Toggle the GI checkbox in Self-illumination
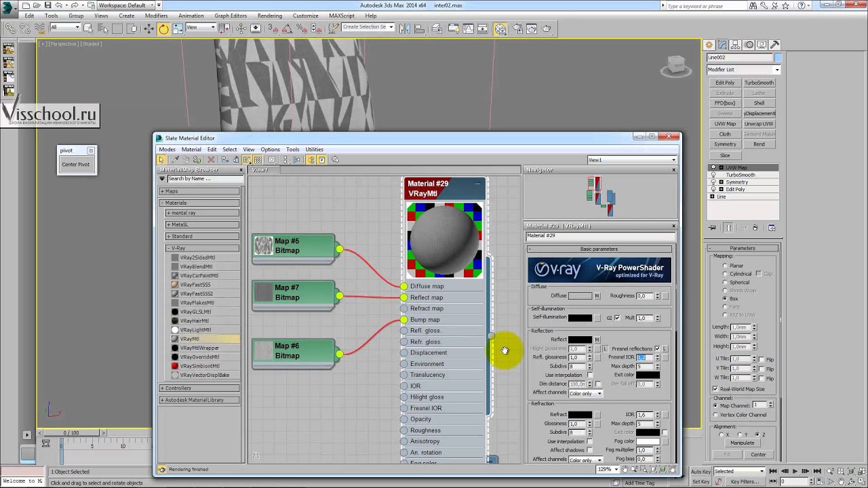 pyautogui.click(x=616, y=318)
